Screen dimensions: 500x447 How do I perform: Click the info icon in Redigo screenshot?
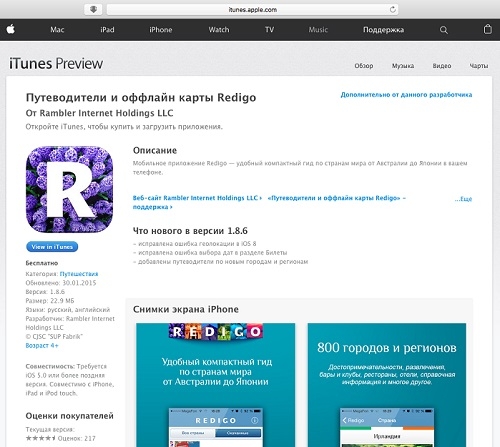255,420
